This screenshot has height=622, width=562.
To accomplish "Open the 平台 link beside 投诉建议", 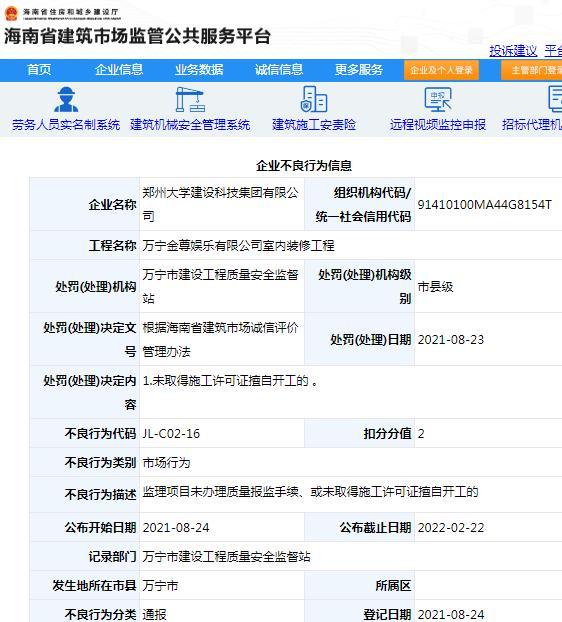I will click(x=553, y=50).
